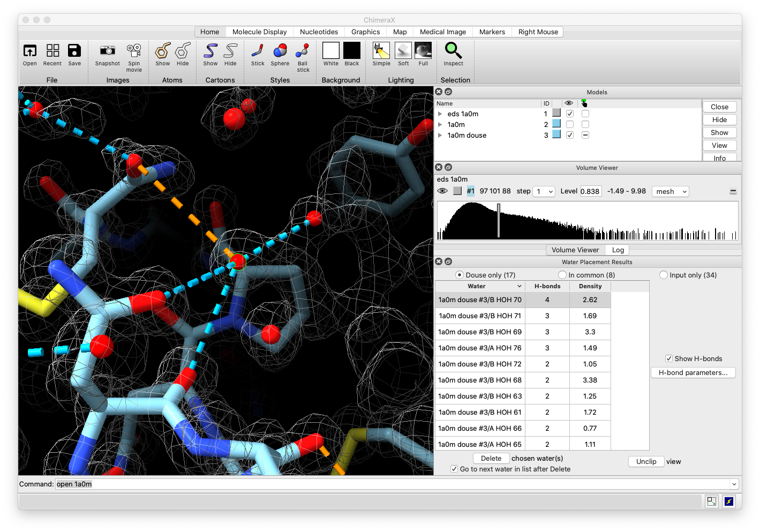Uncheck Show H-bonds checkbox

pos(669,359)
